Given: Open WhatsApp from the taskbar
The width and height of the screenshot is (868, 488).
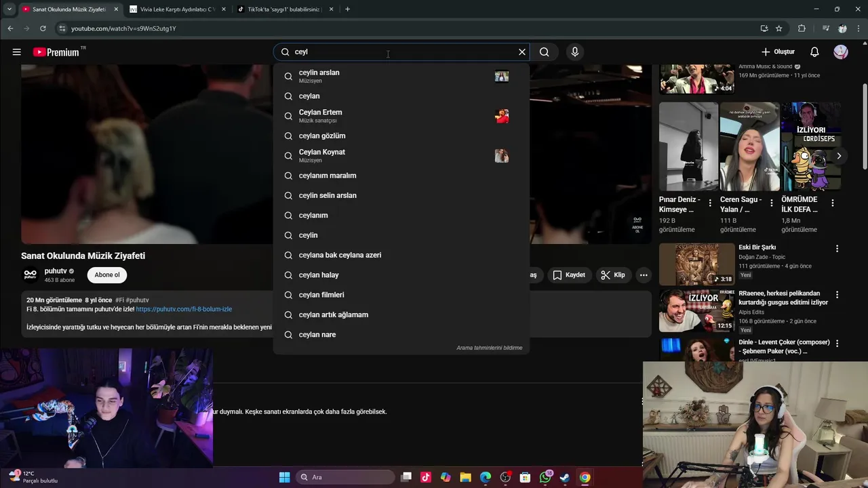Looking at the screenshot, I should [x=545, y=477].
